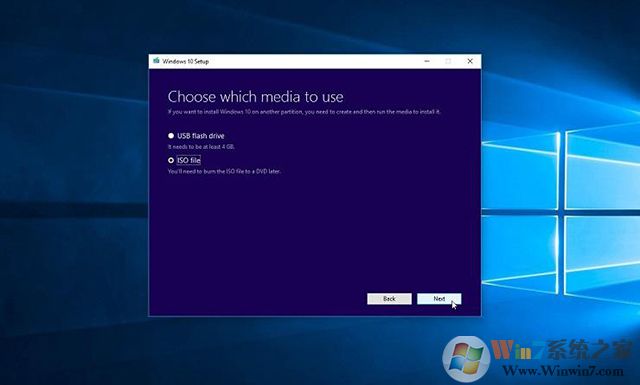
Task: Minimize the Windows 10 Setup window
Action: pyautogui.click(x=427, y=61)
